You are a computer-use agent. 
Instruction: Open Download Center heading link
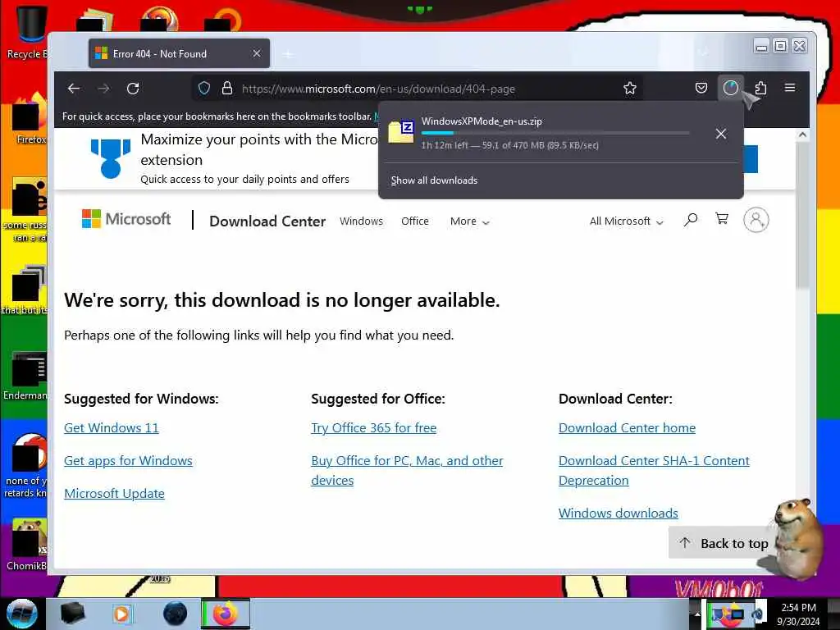[267, 221]
